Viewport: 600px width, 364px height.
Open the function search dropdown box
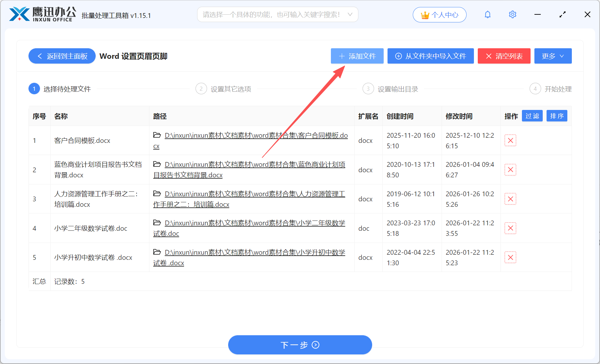(277, 14)
